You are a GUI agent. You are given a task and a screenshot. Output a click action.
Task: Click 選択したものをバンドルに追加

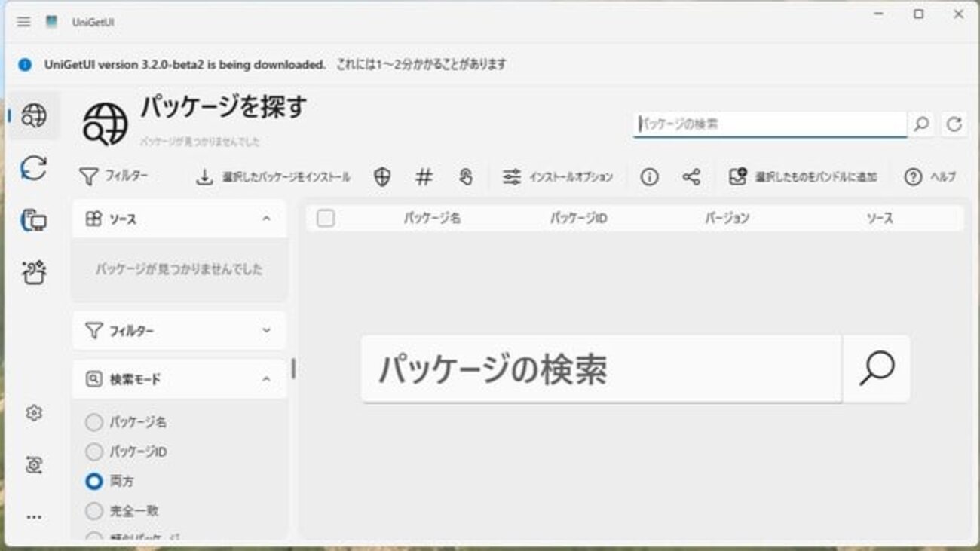point(803,177)
